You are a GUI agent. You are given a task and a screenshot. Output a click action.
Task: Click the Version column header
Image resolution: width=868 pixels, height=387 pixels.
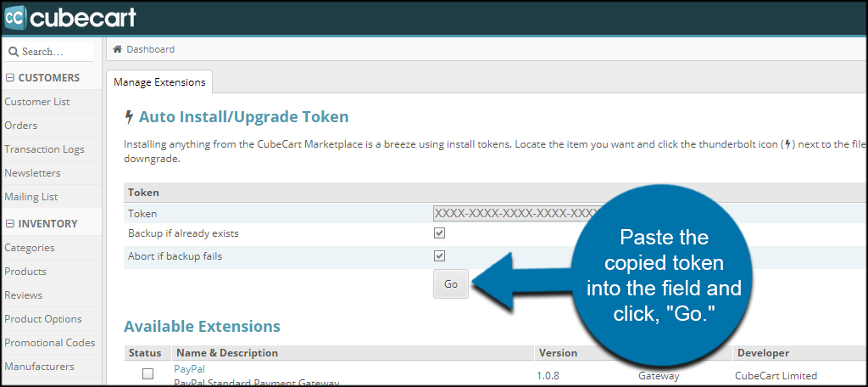557,353
